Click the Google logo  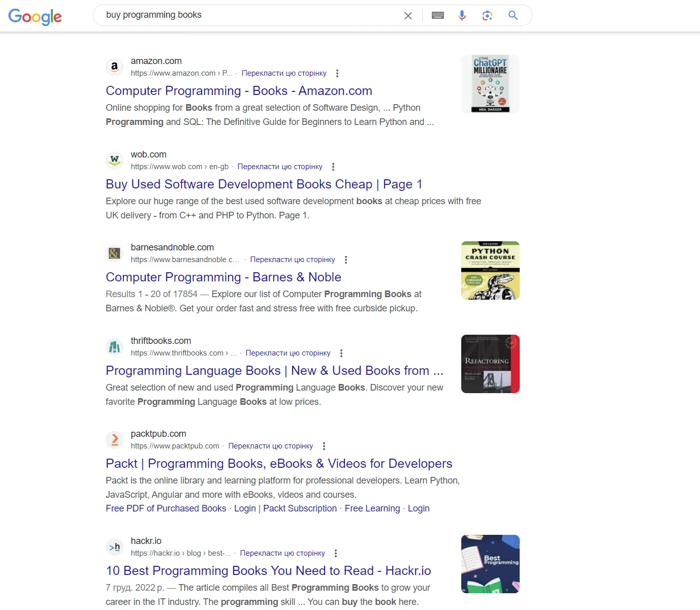(35, 16)
